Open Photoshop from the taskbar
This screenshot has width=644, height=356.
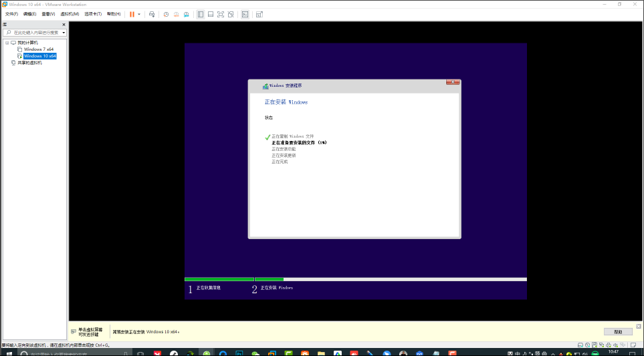pos(239,353)
